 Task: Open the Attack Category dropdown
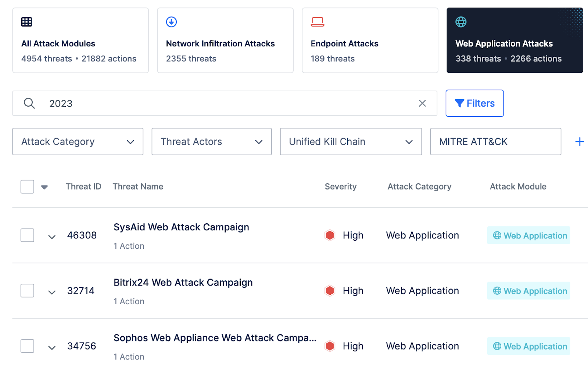click(x=78, y=142)
